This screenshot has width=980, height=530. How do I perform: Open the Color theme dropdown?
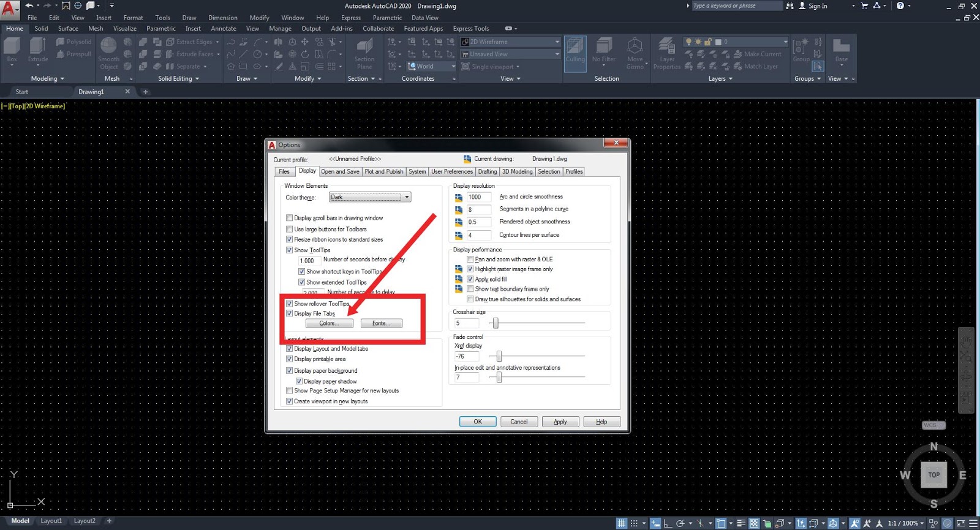pyautogui.click(x=370, y=197)
